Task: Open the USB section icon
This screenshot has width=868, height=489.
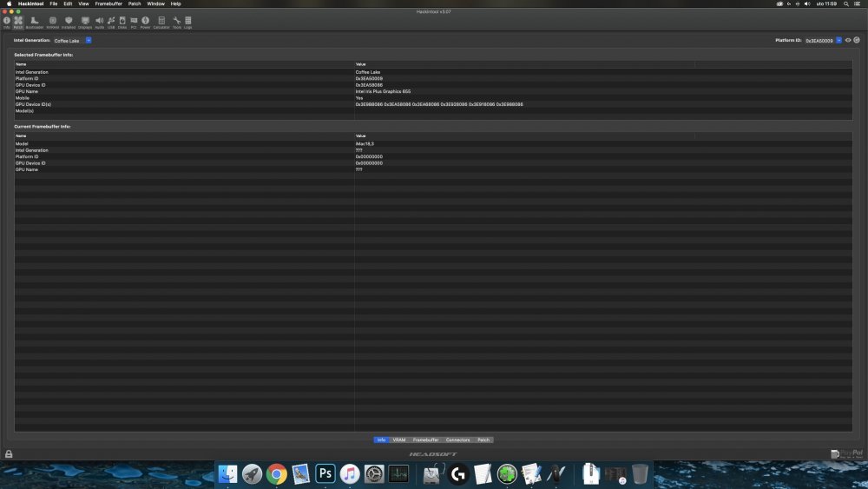Action: pyautogui.click(x=111, y=23)
